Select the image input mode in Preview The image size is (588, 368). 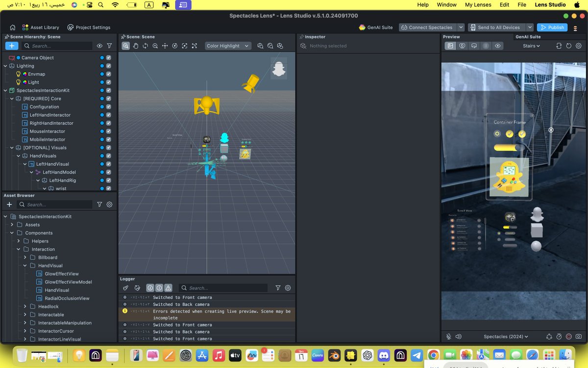(x=450, y=46)
